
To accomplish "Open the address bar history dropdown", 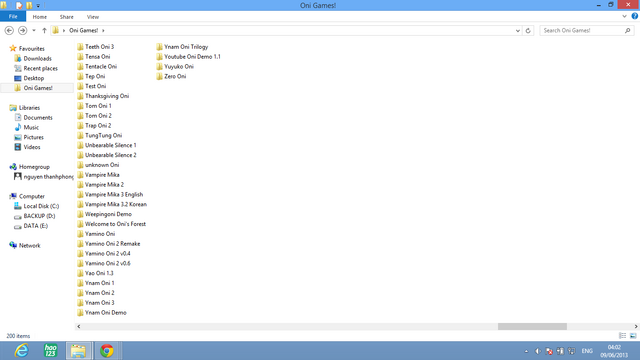I will point(518,30).
